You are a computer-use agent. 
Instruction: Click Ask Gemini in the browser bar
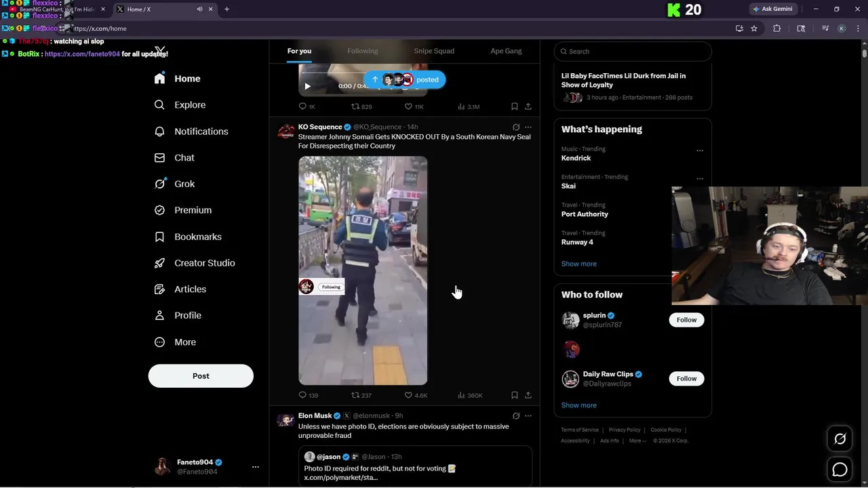click(774, 9)
